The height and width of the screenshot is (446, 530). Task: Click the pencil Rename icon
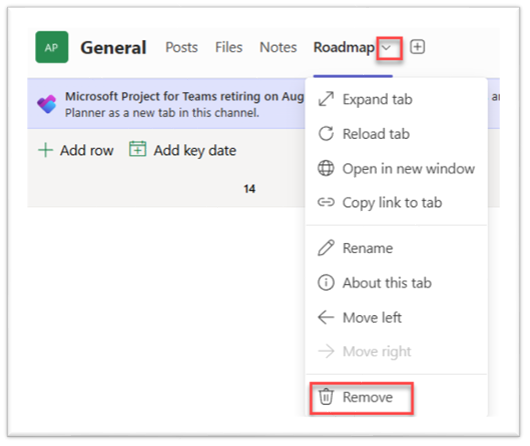326,248
